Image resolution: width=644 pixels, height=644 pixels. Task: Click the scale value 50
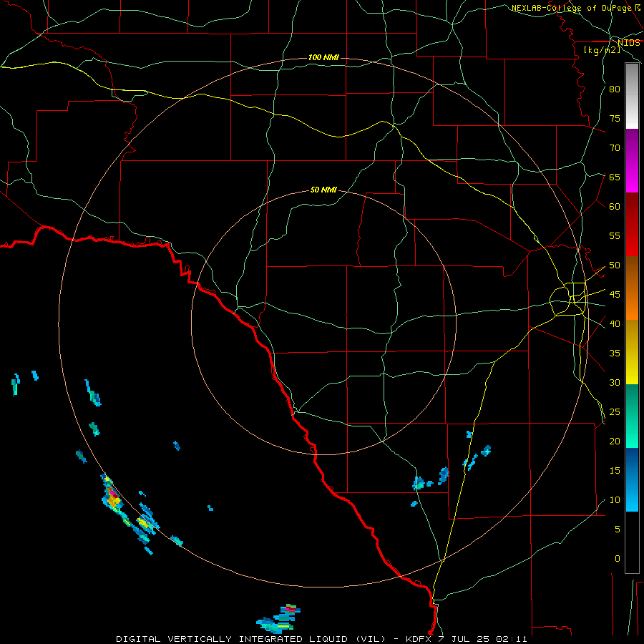tap(615, 265)
